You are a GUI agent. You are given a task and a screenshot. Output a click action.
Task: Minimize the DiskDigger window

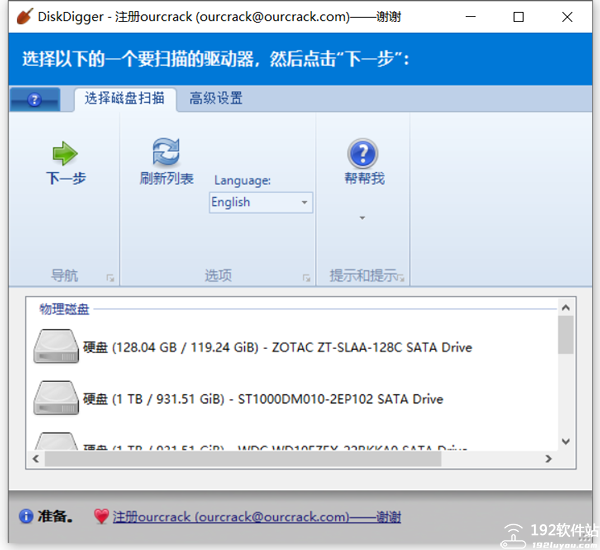[x=470, y=17]
